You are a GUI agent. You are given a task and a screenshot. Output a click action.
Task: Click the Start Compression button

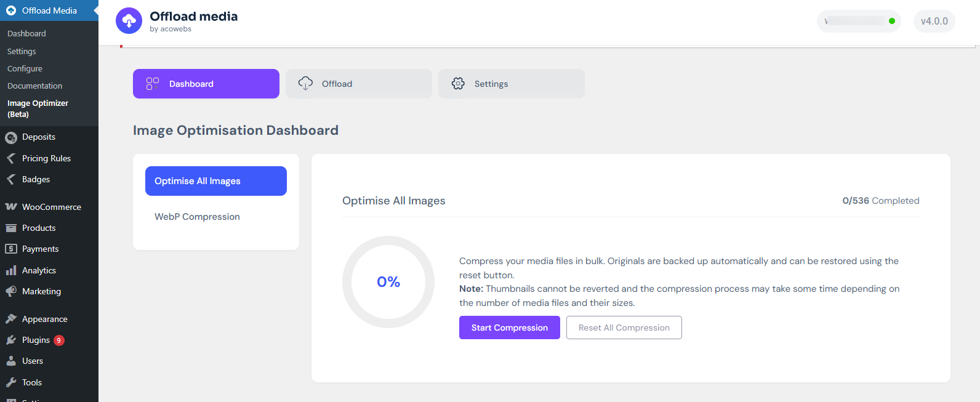click(x=510, y=328)
